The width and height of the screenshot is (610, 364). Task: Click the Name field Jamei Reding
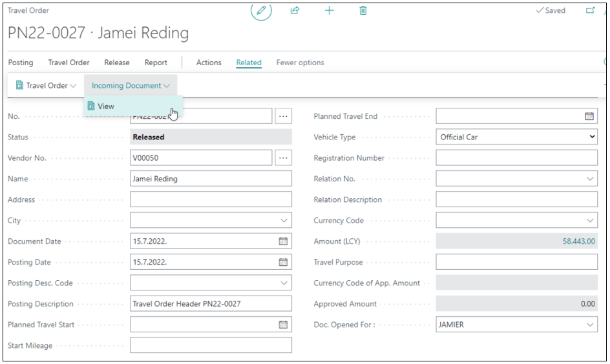tap(211, 179)
